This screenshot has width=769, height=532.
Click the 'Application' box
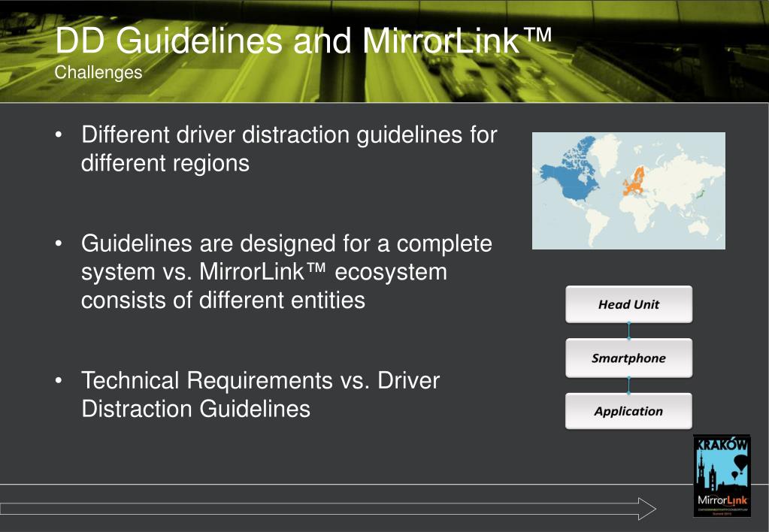(628, 411)
